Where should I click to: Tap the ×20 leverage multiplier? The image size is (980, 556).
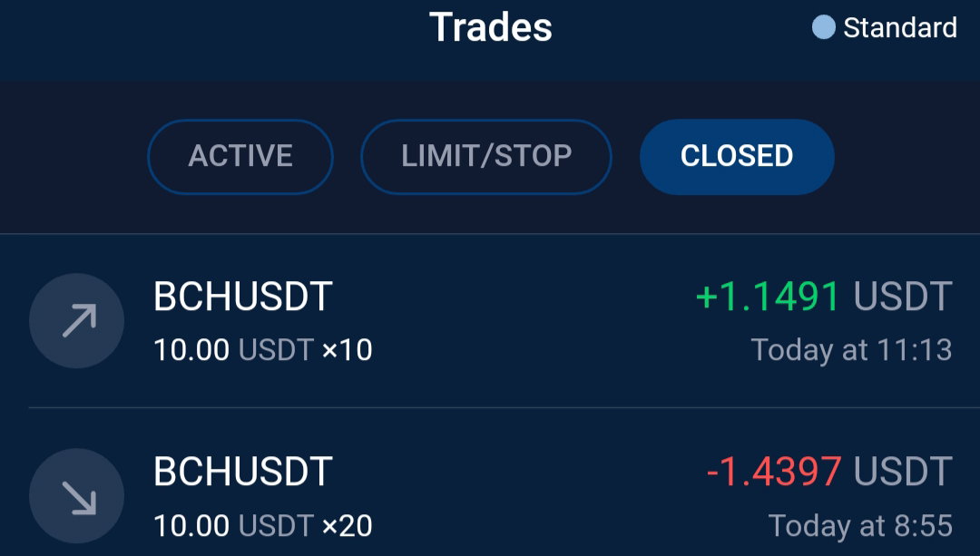pos(347,526)
